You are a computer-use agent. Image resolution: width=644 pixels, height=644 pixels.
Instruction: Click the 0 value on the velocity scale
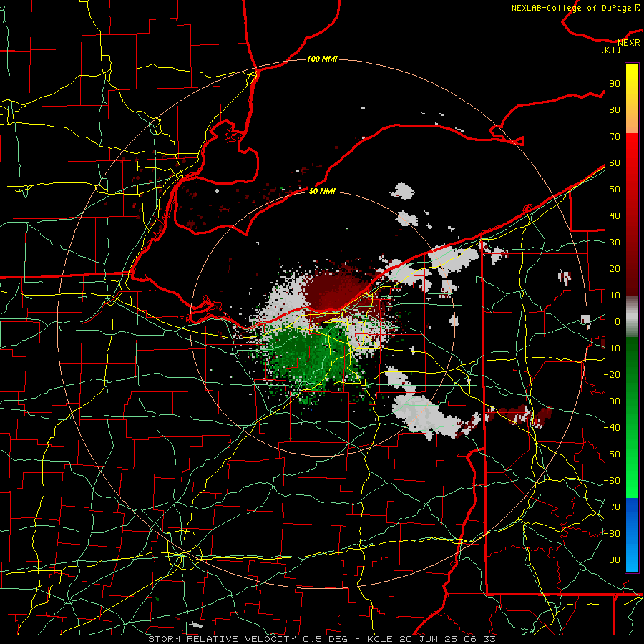(618, 322)
